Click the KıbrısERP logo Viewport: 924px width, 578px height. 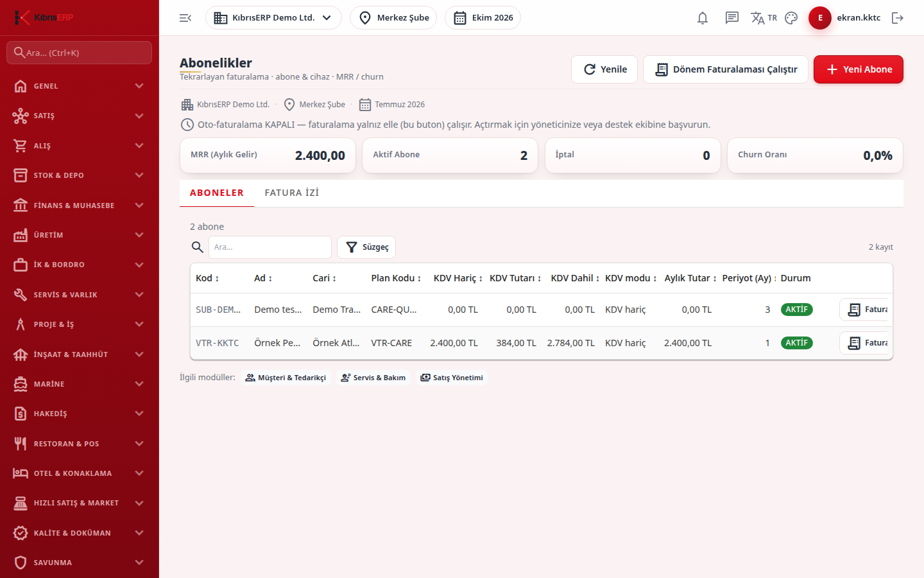point(44,17)
